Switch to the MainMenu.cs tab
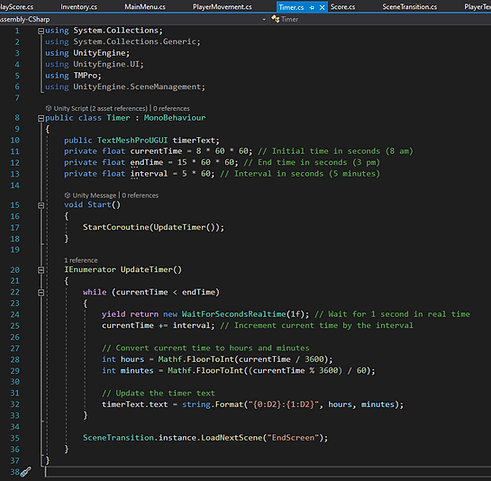 (145, 7)
